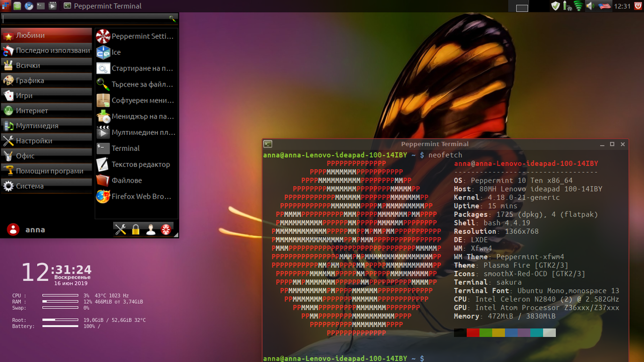Click the teal color block in neofetch
The image size is (644, 362).
537,332
